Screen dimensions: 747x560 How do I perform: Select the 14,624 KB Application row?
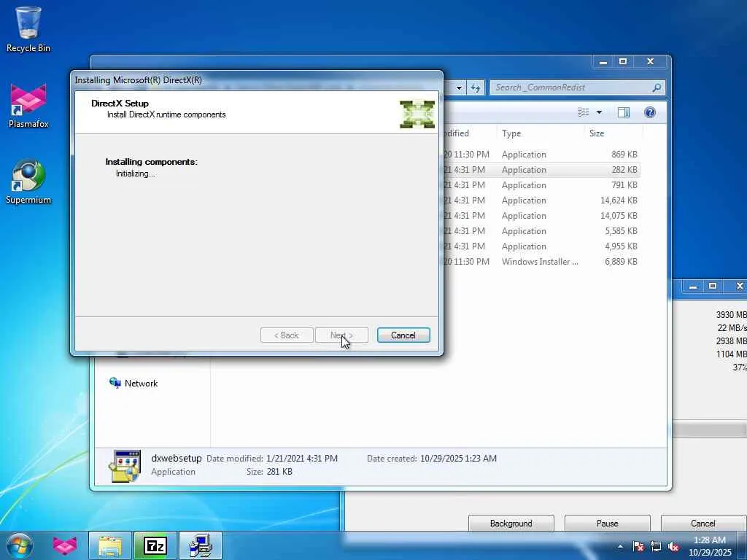click(541, 200)
